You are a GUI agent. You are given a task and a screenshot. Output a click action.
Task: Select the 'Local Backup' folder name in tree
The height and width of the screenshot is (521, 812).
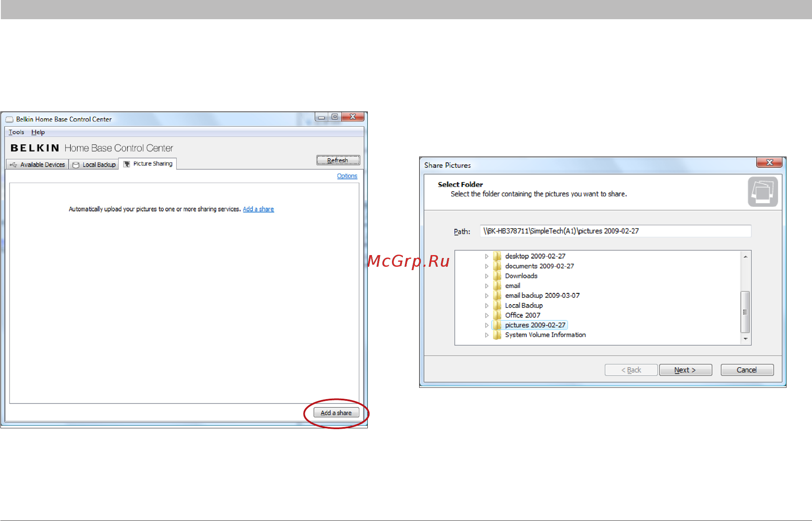click(x=524, y=305)
